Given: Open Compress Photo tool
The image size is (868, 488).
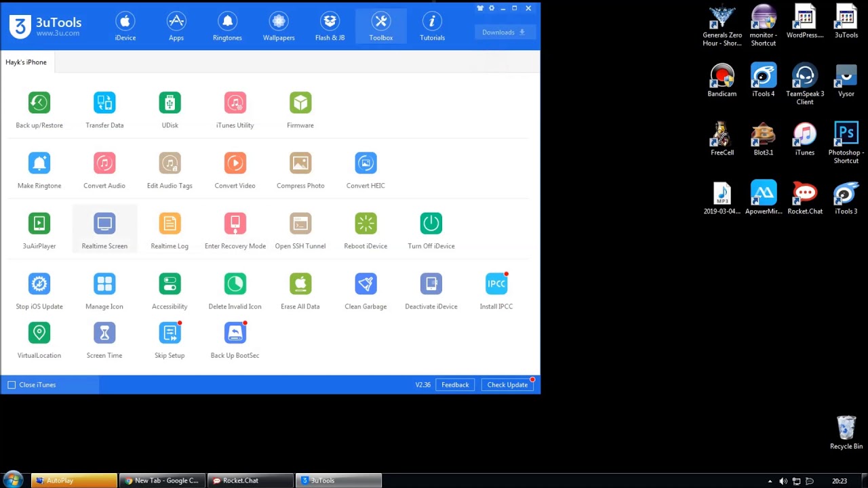Looking at the screenshot, I should click(x=300, y=171).
